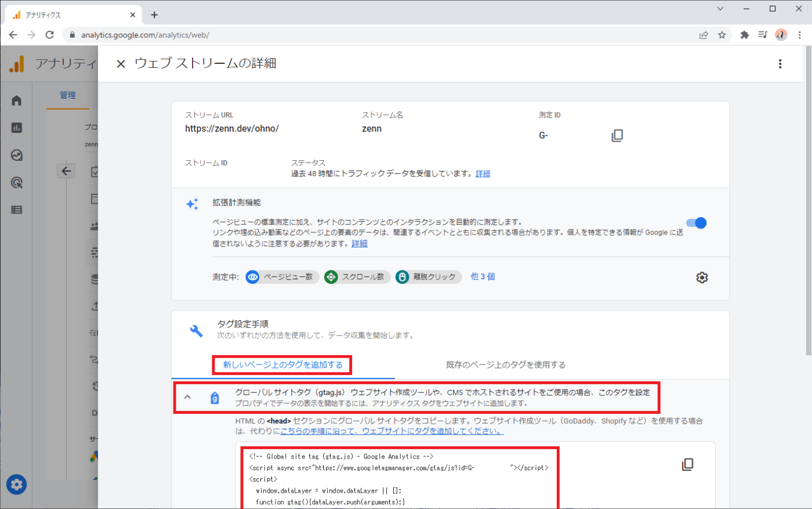Click the stream name zenn
The image size is (812, 509).
click(x=372, y=129)
